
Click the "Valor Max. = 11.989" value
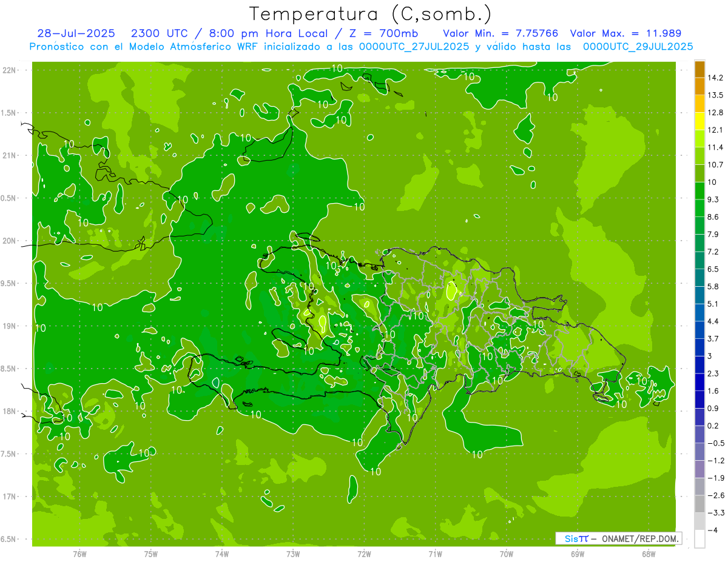(x=625, y=33)
